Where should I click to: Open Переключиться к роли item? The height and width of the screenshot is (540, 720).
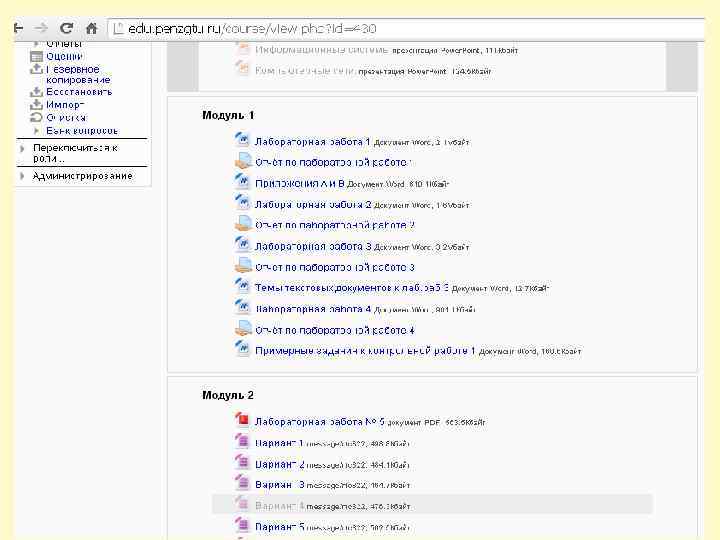(x=76, y=153)
